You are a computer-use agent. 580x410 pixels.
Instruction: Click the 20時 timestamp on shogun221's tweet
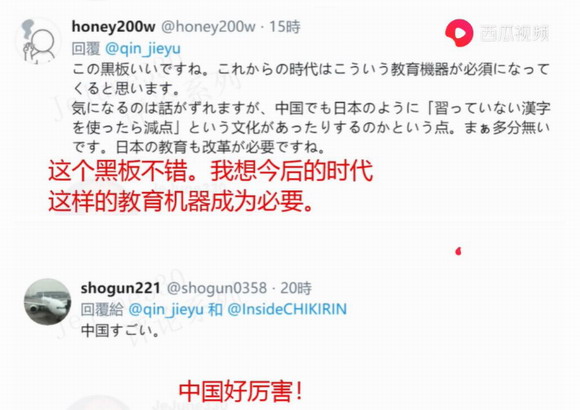(x=296, y=288)
